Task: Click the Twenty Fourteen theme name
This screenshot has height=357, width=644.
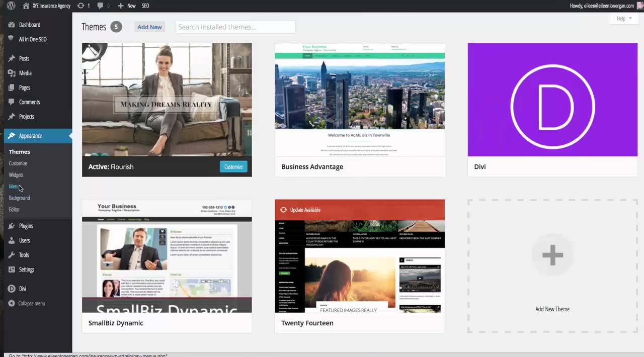Action: (x=307, y=323)
